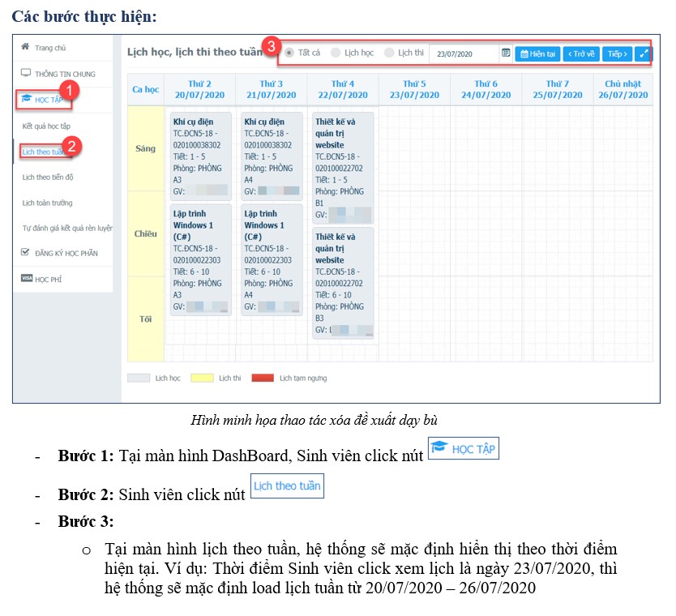Open Lịch toàn trường item
This screenshot has width=676, height=616.
pyautogui.click(x=47, y=203)
